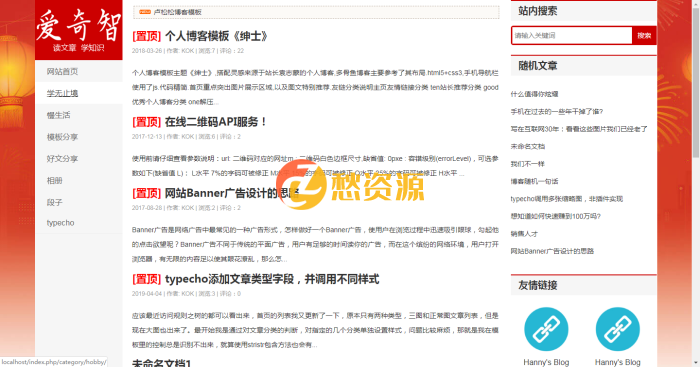This screenshot has width=700, height=367.
Task: Click the 2019-04-04 article meta line
Action: (x=186, y=294)
